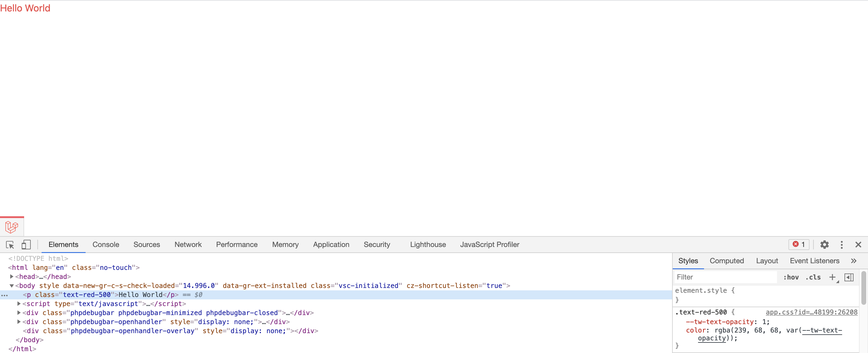Expand the phpdebugbar-minimized div node
Image resolution: width=868 pixels, height=353 pixels.
click(x=19, y=313)
